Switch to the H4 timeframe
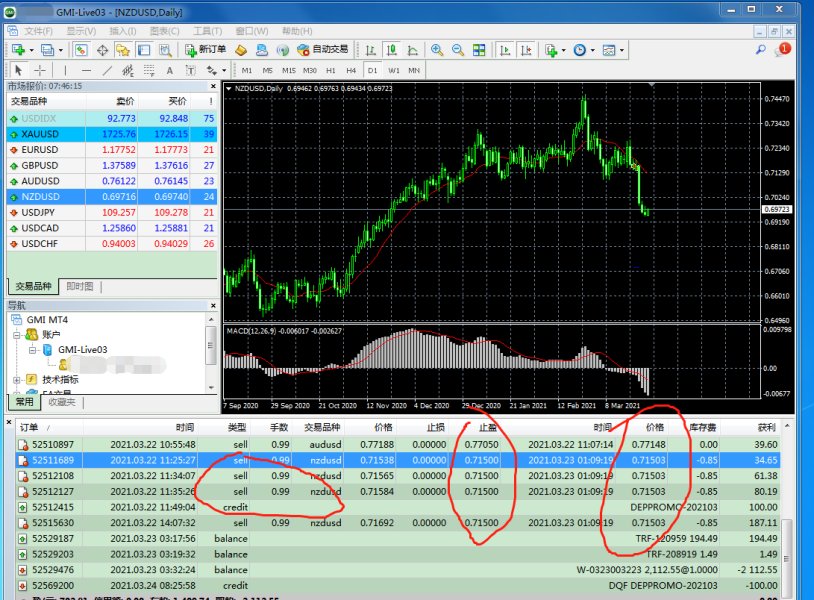Screen dimensions: 814x600 (351, 70)
